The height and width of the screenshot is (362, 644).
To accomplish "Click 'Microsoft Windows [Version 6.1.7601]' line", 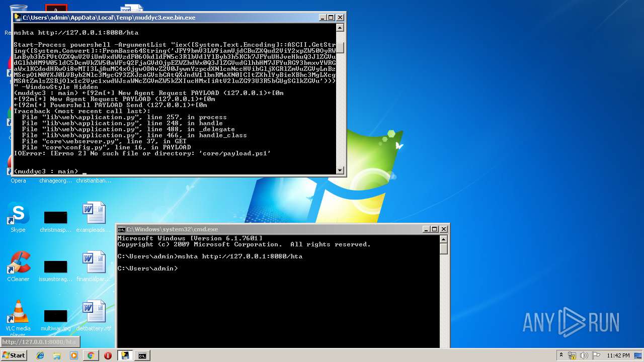I will tap(190, 238).
